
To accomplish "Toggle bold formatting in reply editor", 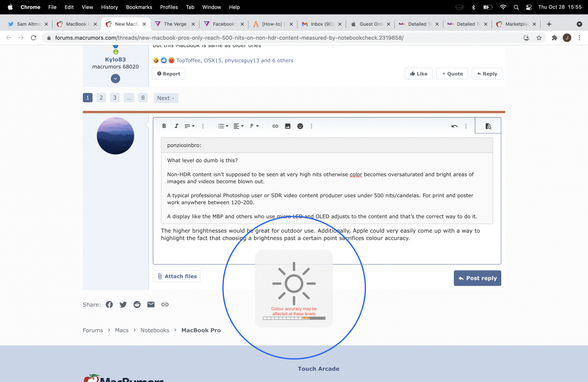I will [x=164, y=126].
